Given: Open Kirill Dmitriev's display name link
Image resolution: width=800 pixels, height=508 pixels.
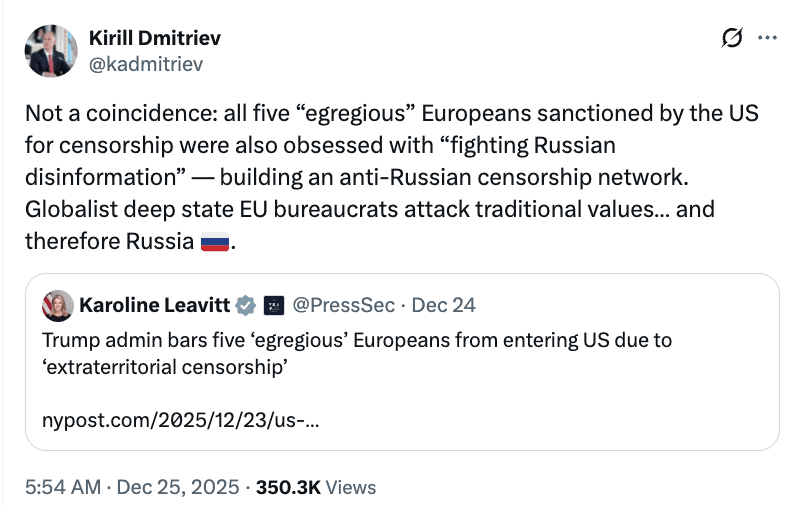Looking at the screenshot, I should coord(155,38).
